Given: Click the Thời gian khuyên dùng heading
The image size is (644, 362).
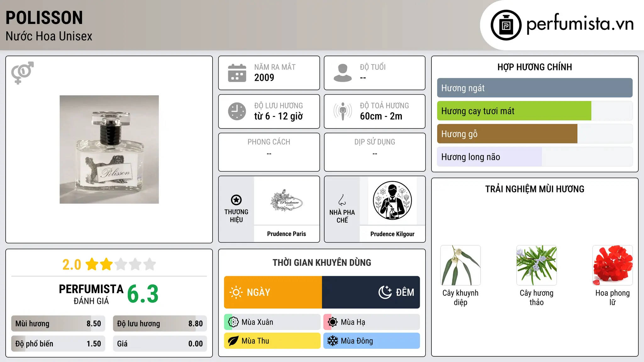Looking at the screenshot, I should tap(322, 263).
